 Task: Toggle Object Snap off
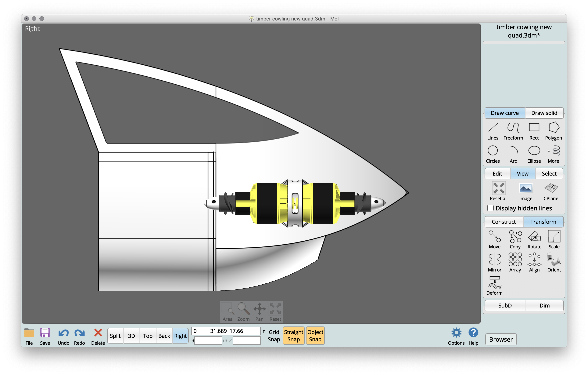315,335
